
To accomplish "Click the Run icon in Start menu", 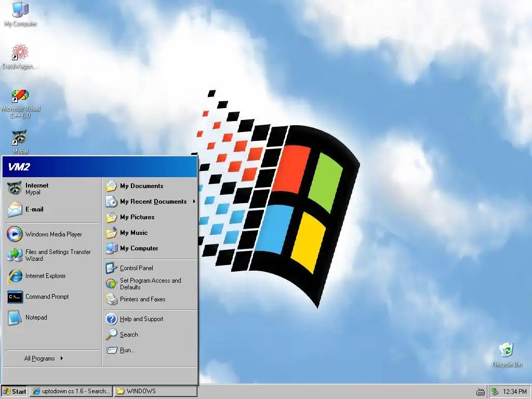I will (111, 350).
